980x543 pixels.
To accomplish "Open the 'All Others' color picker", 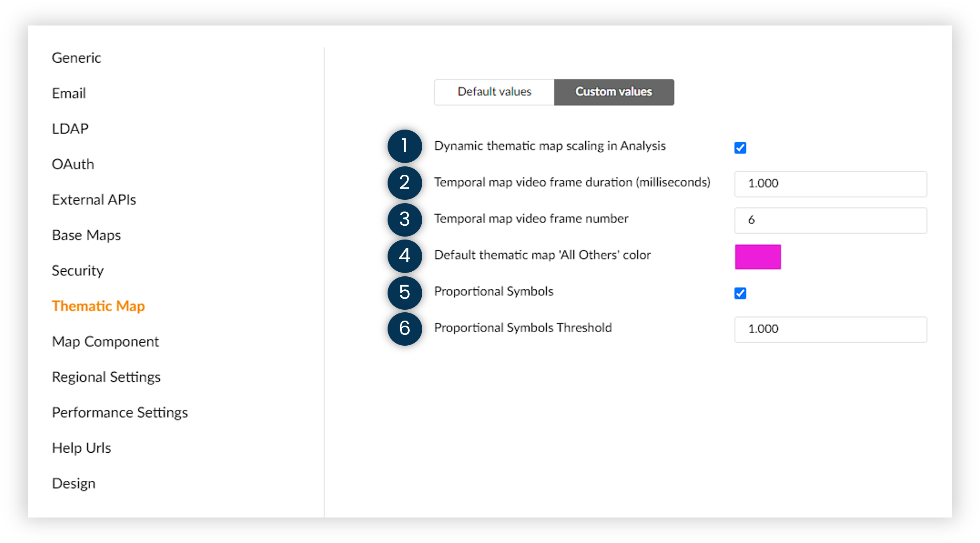I will click(x=757, y=257).
